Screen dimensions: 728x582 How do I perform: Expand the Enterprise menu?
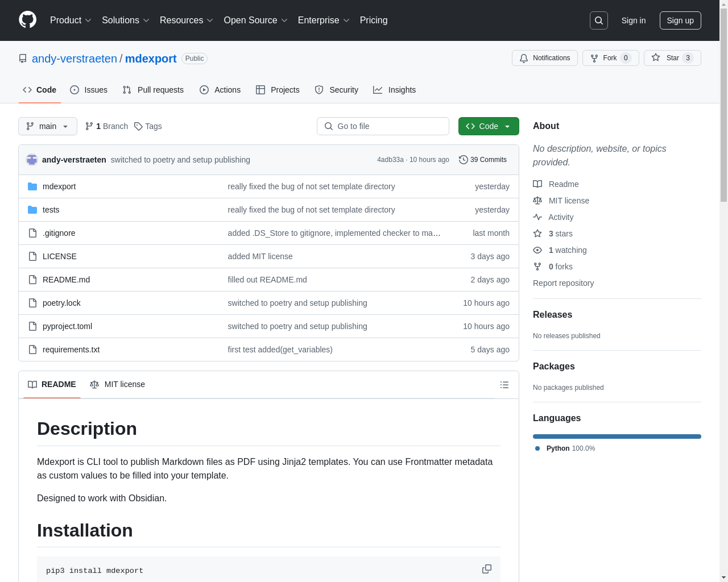point(324,20)
